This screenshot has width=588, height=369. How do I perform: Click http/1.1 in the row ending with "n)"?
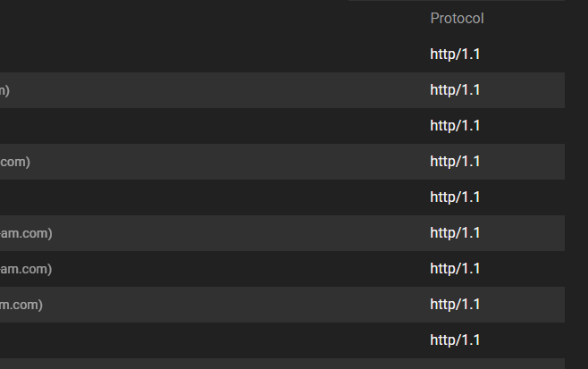click(455, 90)
